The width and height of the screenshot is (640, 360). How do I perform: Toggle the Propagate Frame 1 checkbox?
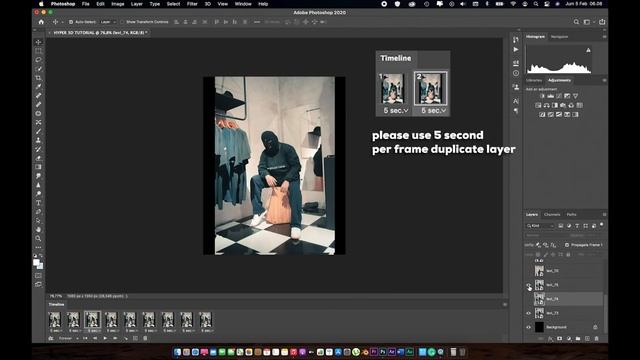pos(567,245)
